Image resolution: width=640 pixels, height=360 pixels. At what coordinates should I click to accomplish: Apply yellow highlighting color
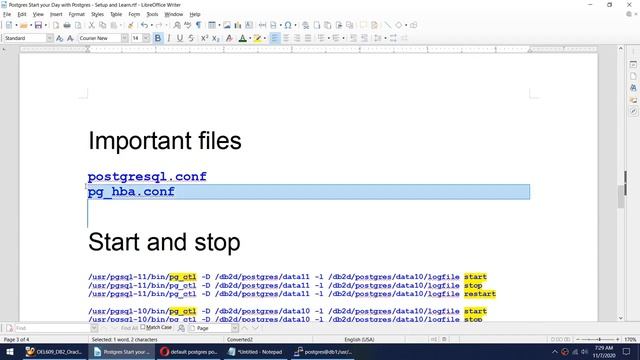[x=257, y=38]
